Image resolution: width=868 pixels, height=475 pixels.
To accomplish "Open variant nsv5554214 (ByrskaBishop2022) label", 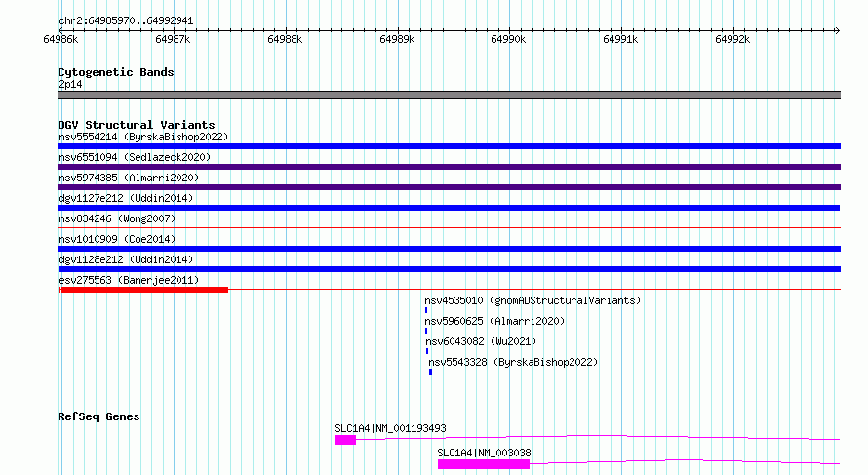I will click(x=143, y=137).
